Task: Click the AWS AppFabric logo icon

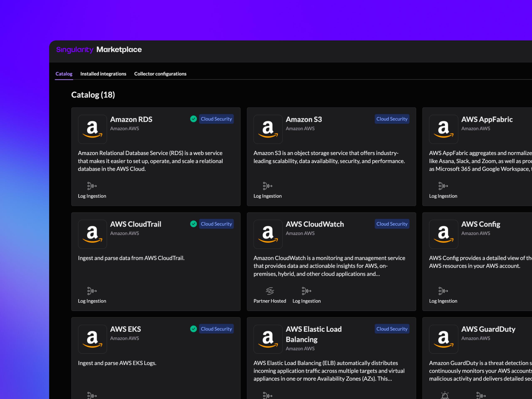Action: coord(443,129)
